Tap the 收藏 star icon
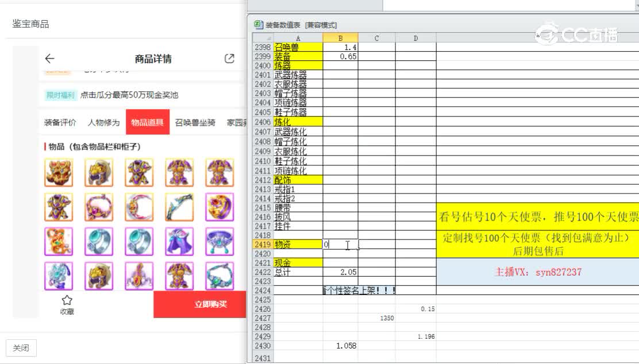 tap(67, 300)
